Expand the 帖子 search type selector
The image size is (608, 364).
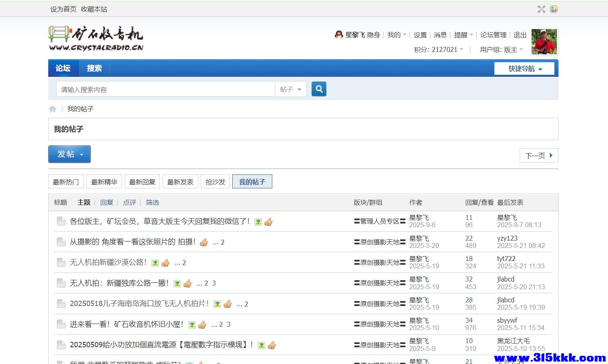[291, 89]
